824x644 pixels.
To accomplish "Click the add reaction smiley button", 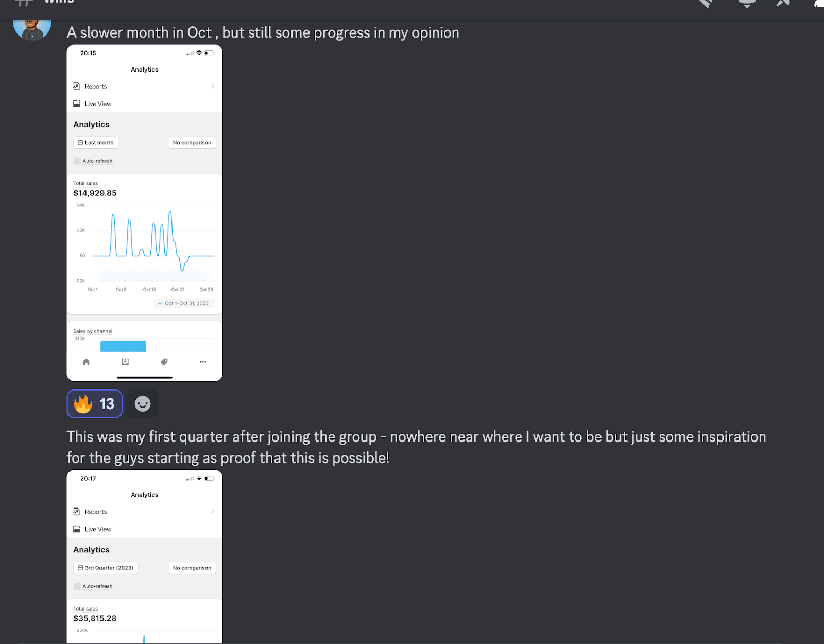I will coord(143,403).
